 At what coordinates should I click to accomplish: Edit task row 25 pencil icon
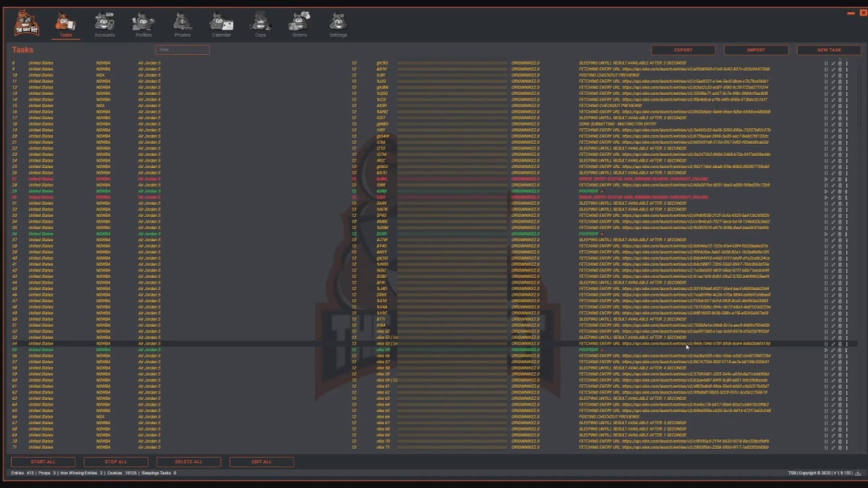point(833,167)
